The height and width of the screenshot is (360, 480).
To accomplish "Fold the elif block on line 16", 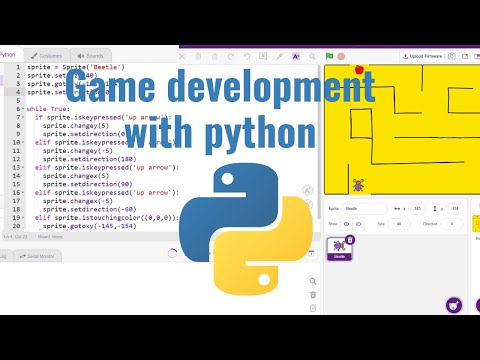I will pos(23,192).
